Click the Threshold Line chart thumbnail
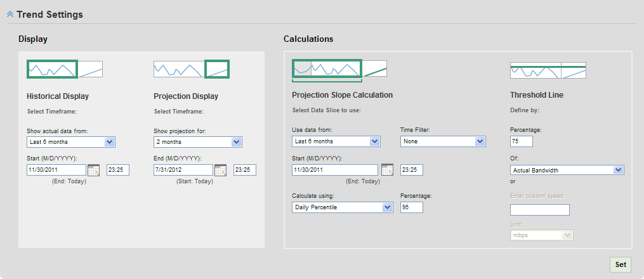 (548, 70)
